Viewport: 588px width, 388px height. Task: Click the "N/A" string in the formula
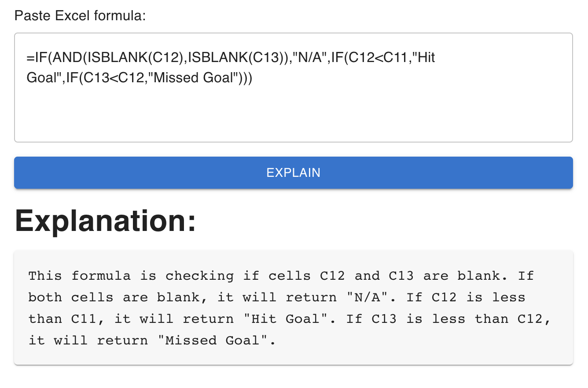[310, 58]
